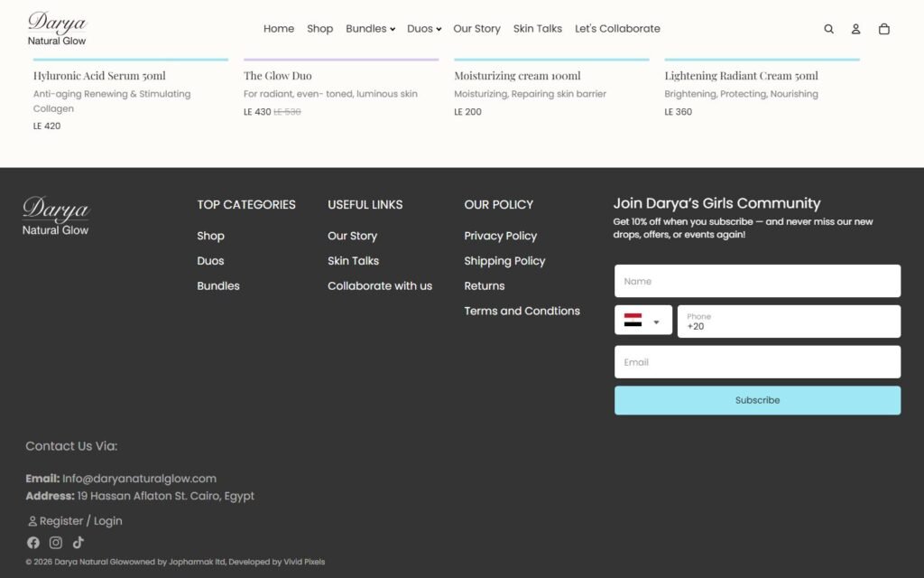Visit the TikTok profile icon
The width and height of the screenshot is (924, 578).
78,543
